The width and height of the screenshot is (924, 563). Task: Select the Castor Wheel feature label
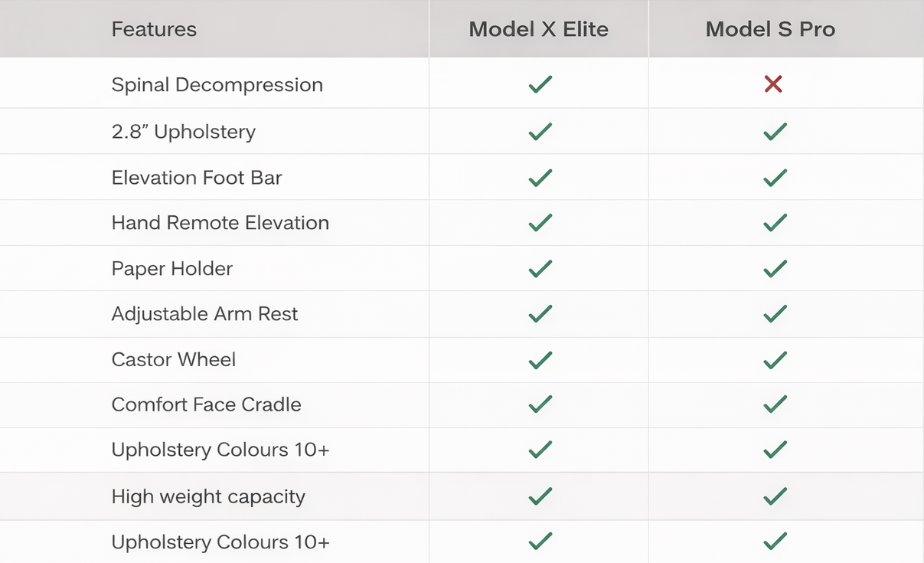click(x=174, y=359)
